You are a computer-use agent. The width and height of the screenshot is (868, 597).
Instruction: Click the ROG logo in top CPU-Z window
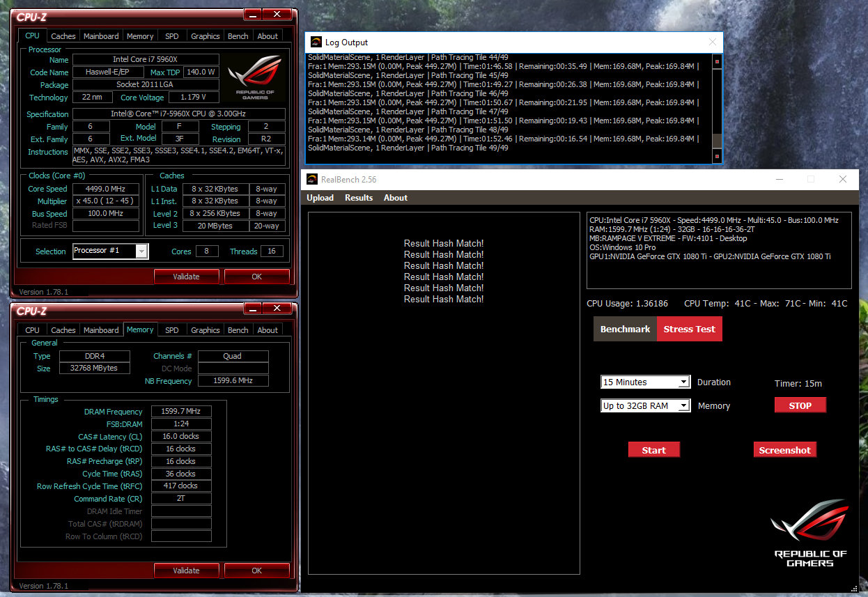(x=254, y=77)
